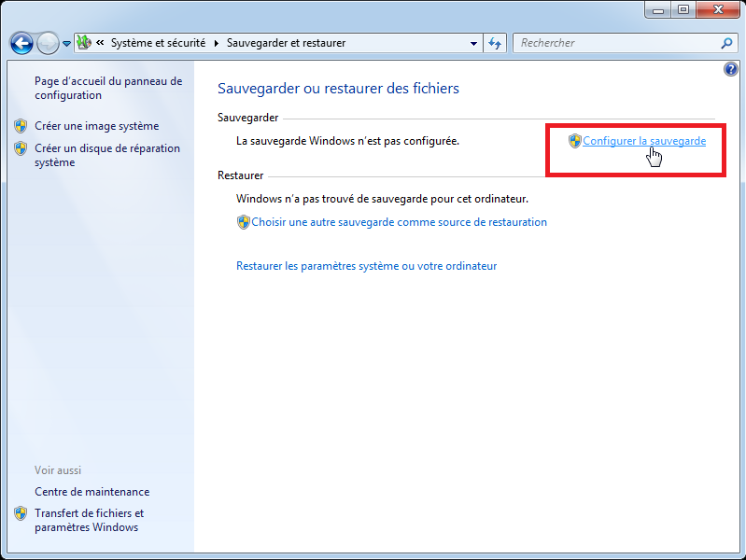
Task: Go back with the blue Back arrow
Action: 21,43
